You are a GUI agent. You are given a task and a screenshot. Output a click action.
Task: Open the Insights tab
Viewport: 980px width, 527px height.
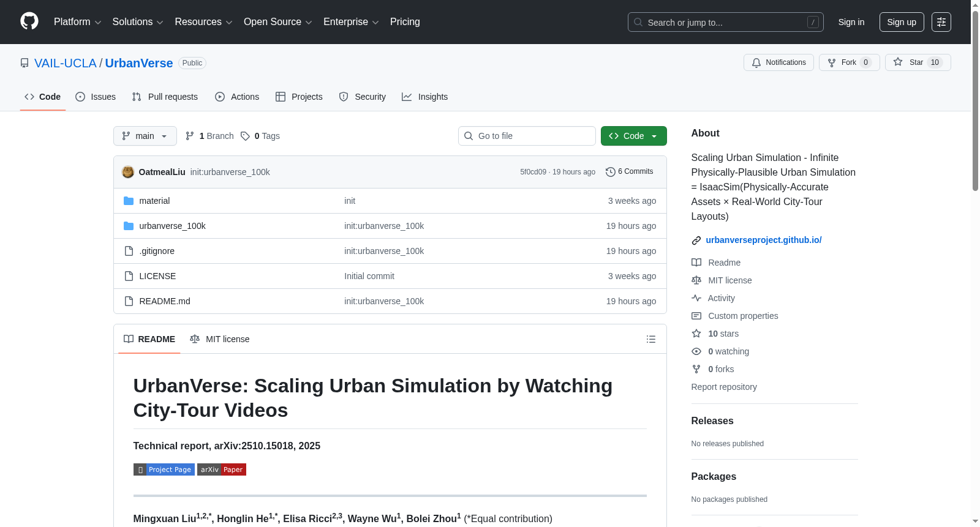coord(425,97)
